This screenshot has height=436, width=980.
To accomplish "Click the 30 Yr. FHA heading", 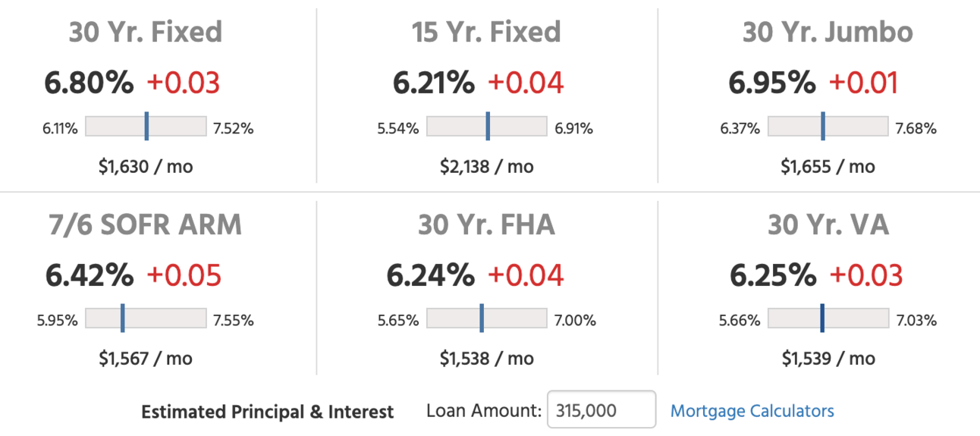I will click(486, 224).
